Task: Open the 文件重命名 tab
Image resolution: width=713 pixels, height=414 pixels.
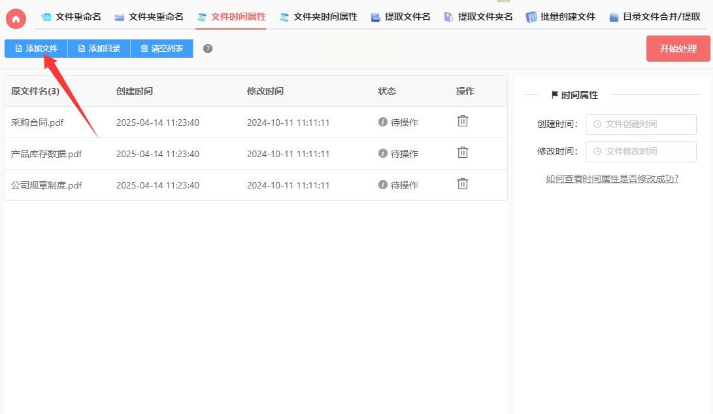Action: point(70,17)
